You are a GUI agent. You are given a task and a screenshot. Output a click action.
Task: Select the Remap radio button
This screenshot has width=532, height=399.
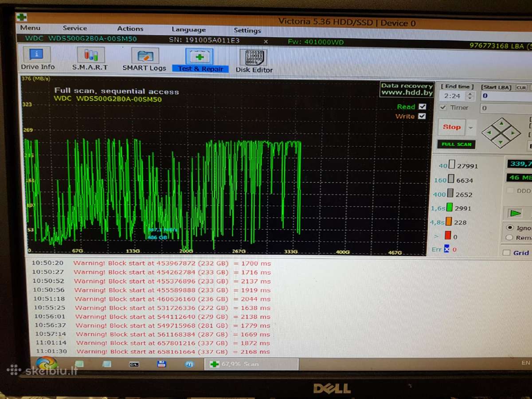pyautogui.click(x=509, y=238)
